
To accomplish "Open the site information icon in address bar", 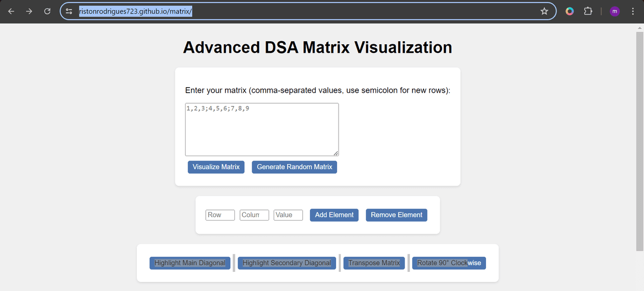I will (69, 11).
